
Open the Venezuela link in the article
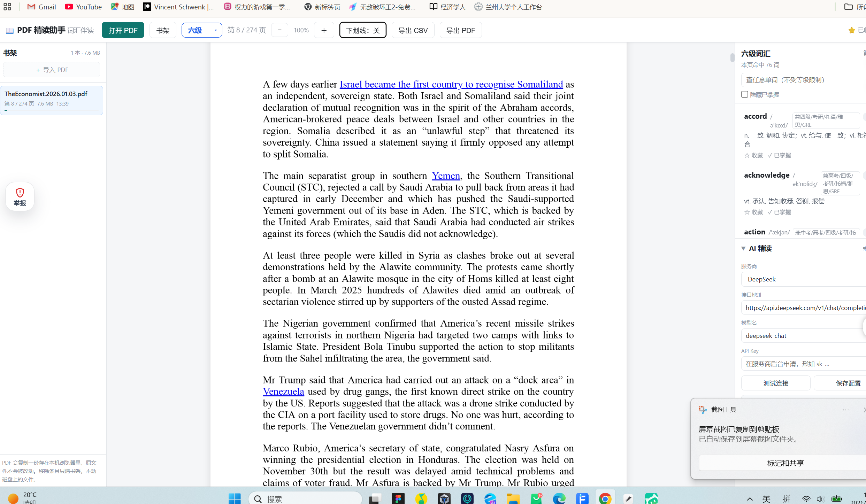[283, 391]
